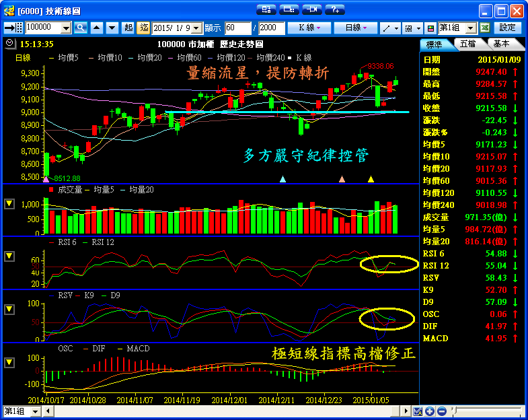Click the search magnifier icon beside the stock code
Image resolution: width=528 pixels, height=420 pixels.
click(81, 28)
